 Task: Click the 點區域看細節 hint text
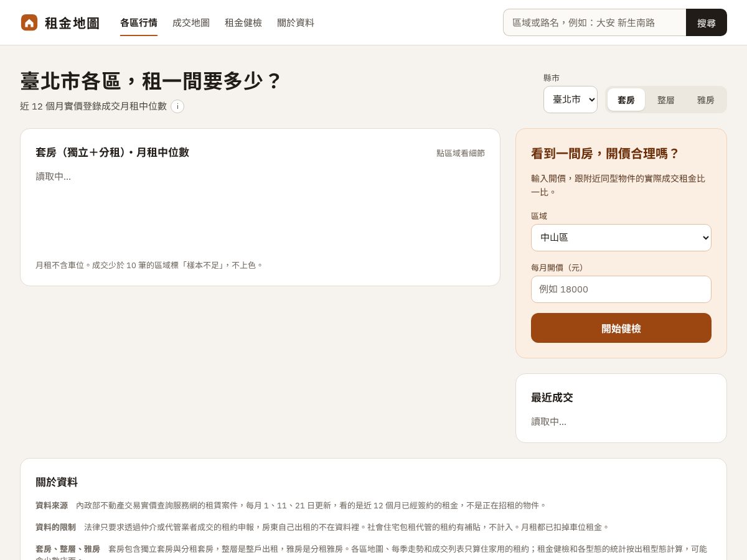point(461,153)
